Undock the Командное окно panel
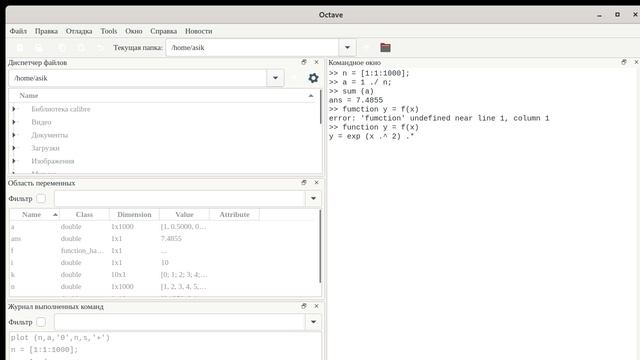This screenshot has width=640, height=360. click(624, 62)
